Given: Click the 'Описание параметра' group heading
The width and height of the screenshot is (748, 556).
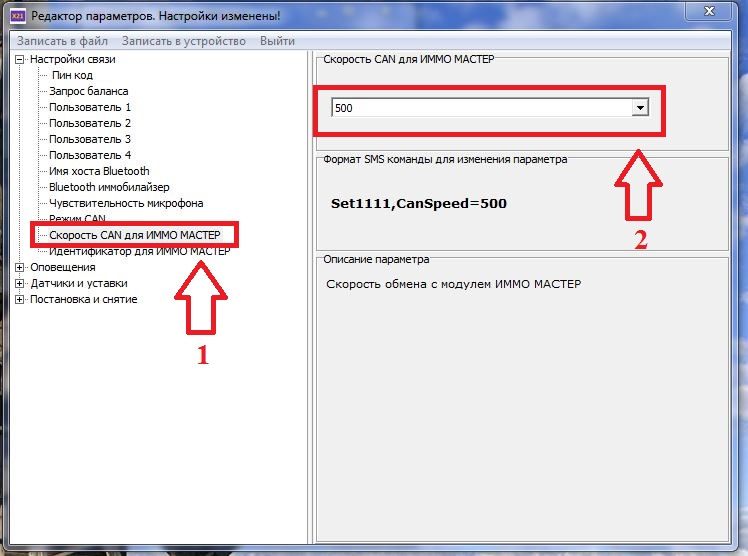Looking at the screenshot, I should coord(376,259).
